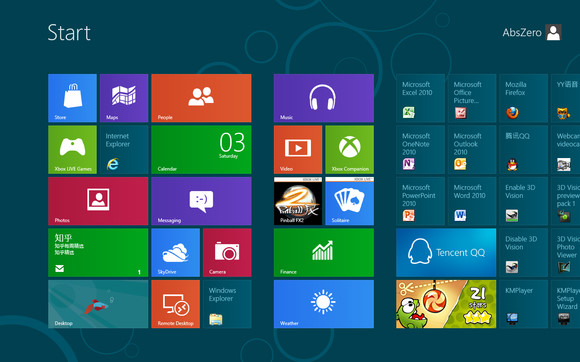Launch the Pinball FX2 game tile
580x362 pixels.
298,201
